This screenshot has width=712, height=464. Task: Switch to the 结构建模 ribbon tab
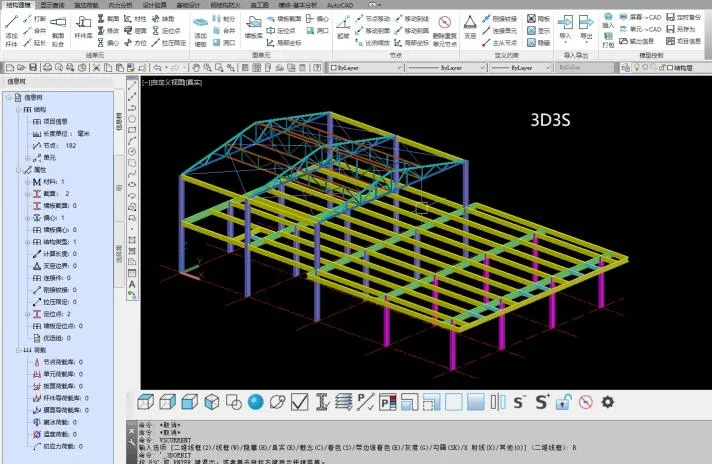click(18, 5)
